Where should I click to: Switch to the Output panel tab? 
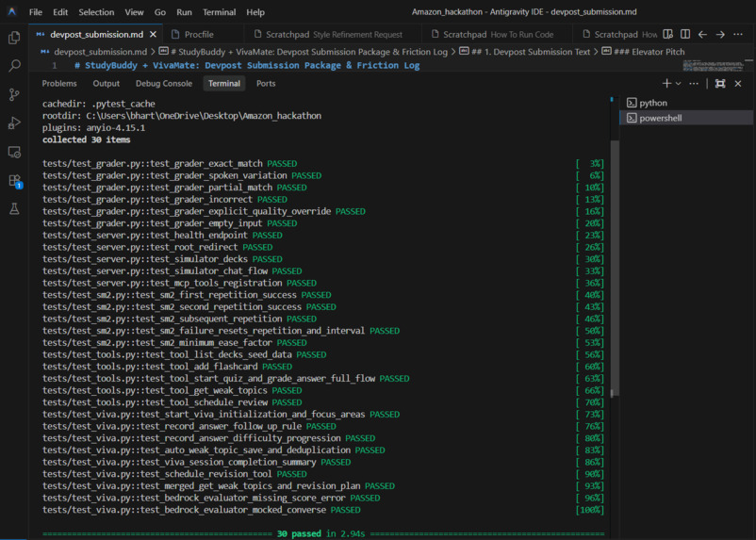click(x=107, y=84)
